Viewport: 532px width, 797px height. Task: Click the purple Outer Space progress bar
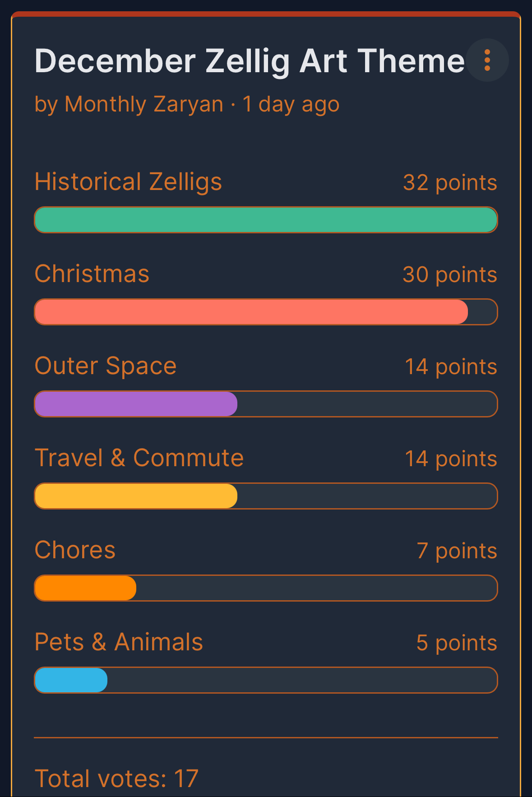tap(136, 404)
